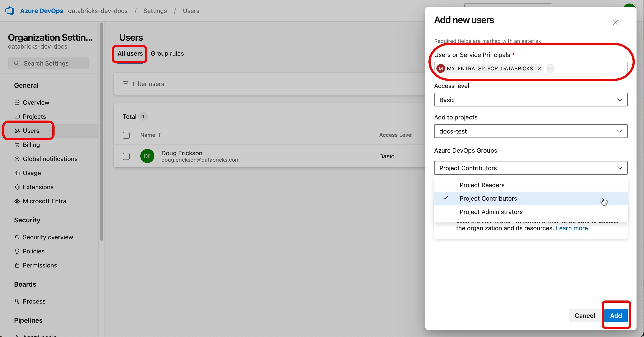
Task: Open Organization Settings overview
Action: [x=36, y=102]
